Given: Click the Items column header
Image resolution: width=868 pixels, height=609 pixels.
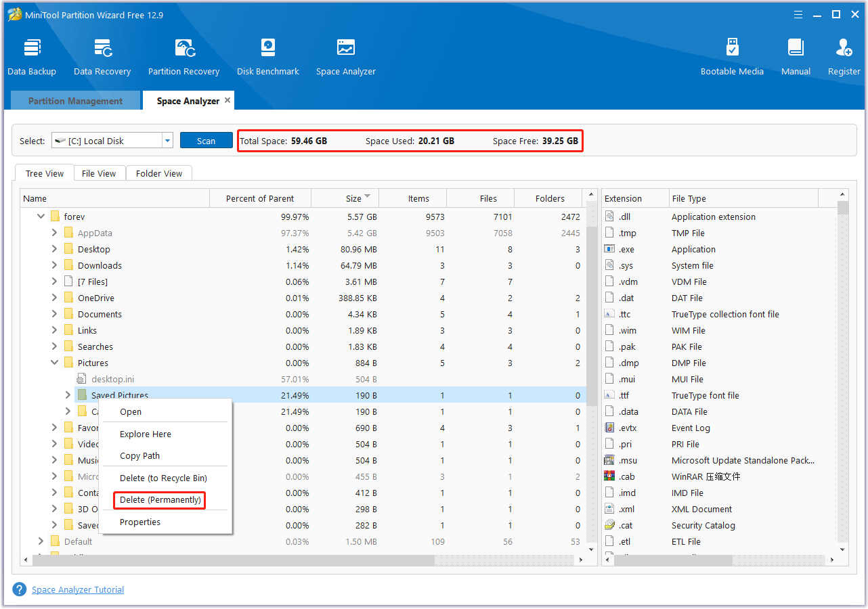Looking at the screenshot, I should pyautogui.click(x=413, y=198).
